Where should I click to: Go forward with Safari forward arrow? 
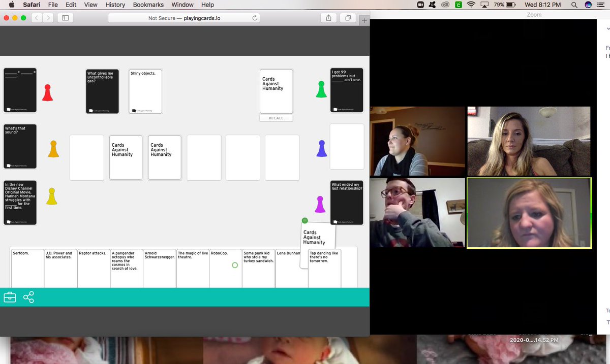pyautogui.click(x=48, y=18)
